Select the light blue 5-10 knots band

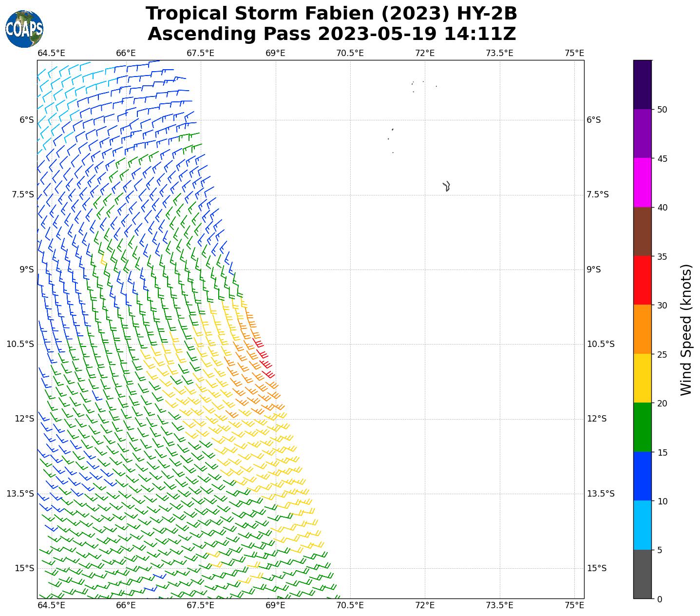(x=642, y=525)
